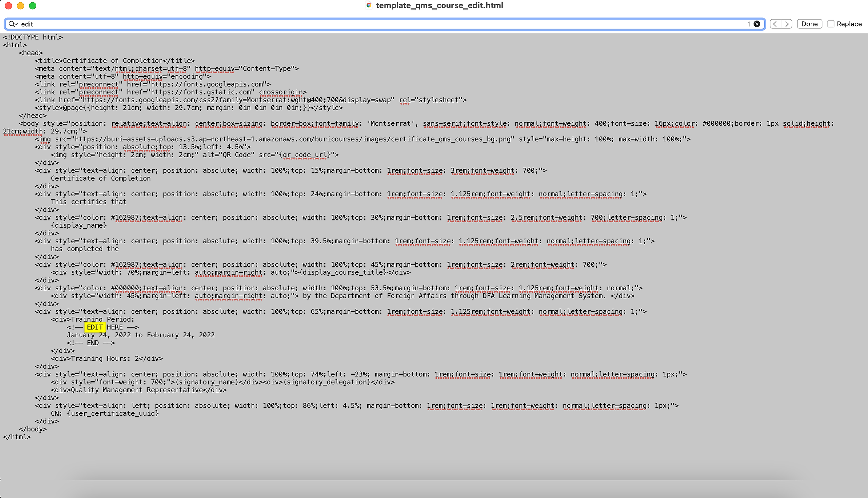This screenshot has height=498, width=868.
Task: Click the 'Training Hours: 2' line
Action: click(x=106, y=358)
